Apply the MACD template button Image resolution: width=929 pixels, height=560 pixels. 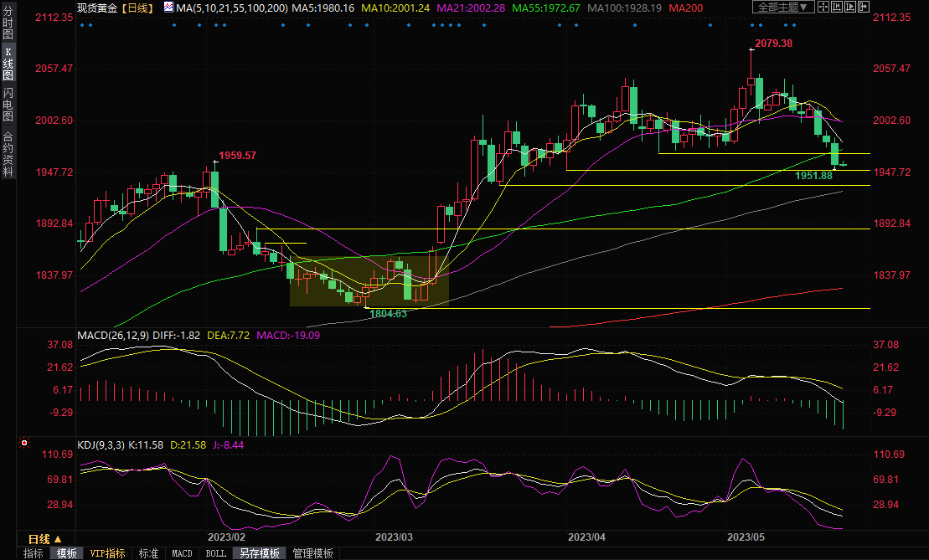182,553
